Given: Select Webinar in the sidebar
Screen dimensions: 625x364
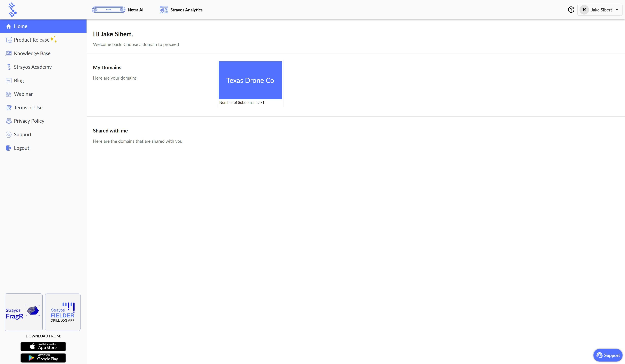Looking at the screenshot, I should pos(43,94).
